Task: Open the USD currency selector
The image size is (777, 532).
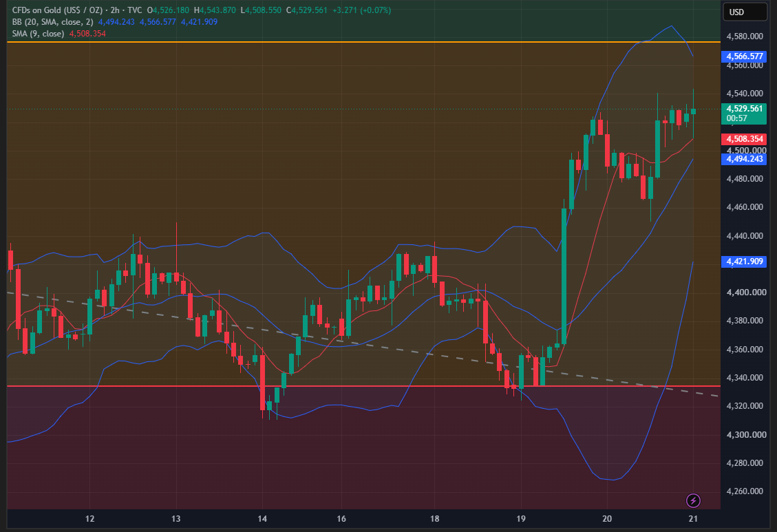Action: (745, 12)
